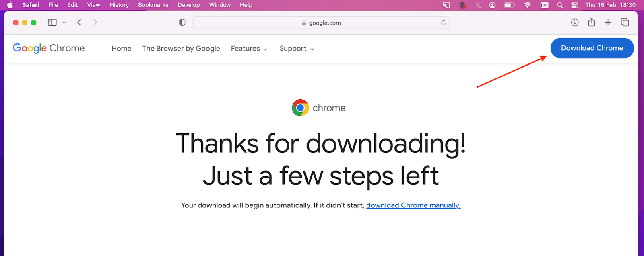This screenshot has width=644, height=256.
Task: Click the google.com address field
Action: [x=321, y=23]
